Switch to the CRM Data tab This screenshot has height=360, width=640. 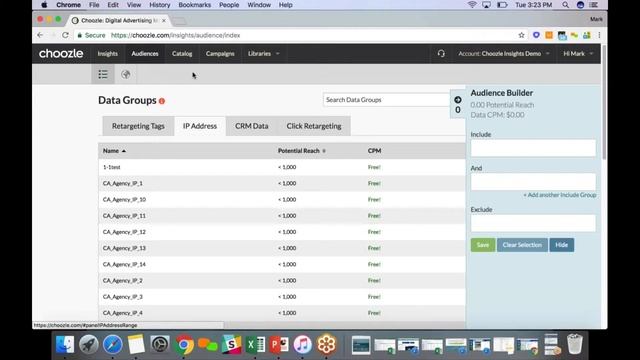coord(251,126)
